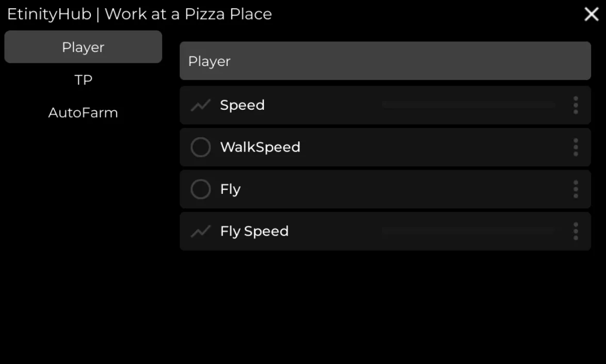This screenshot has height=364, width=606.
Task: Open the three-dot menu for WalkSpeed
Action: click(576, 147)
